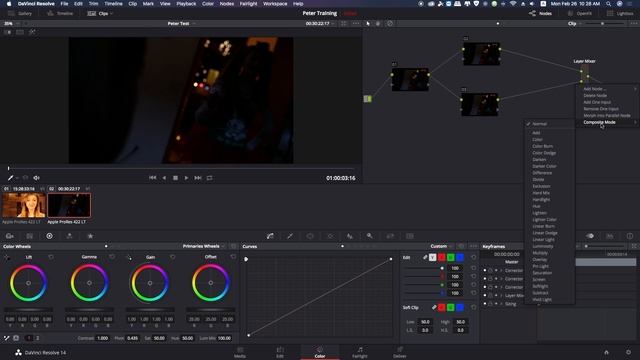Click the Contrast value field

(x=102, y=338)
